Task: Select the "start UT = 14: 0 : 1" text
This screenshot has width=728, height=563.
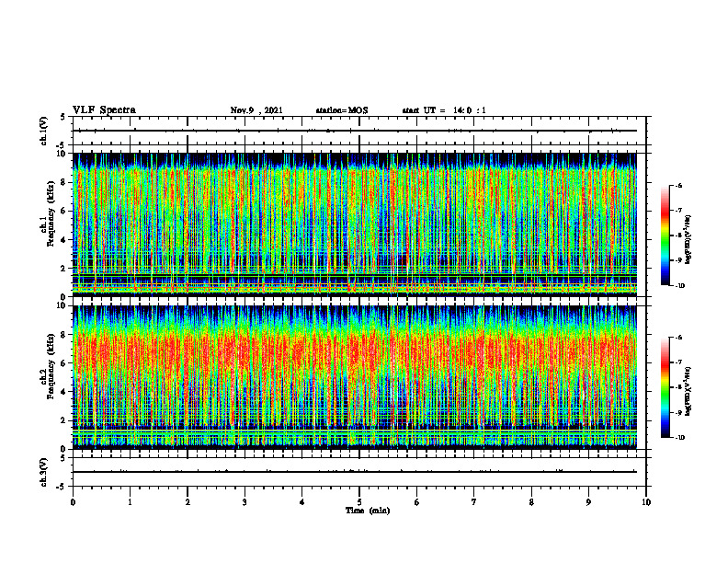Action: (x=444, y=110)
